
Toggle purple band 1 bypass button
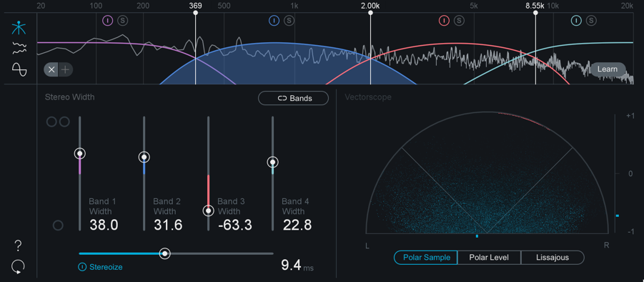pos(108,21)
